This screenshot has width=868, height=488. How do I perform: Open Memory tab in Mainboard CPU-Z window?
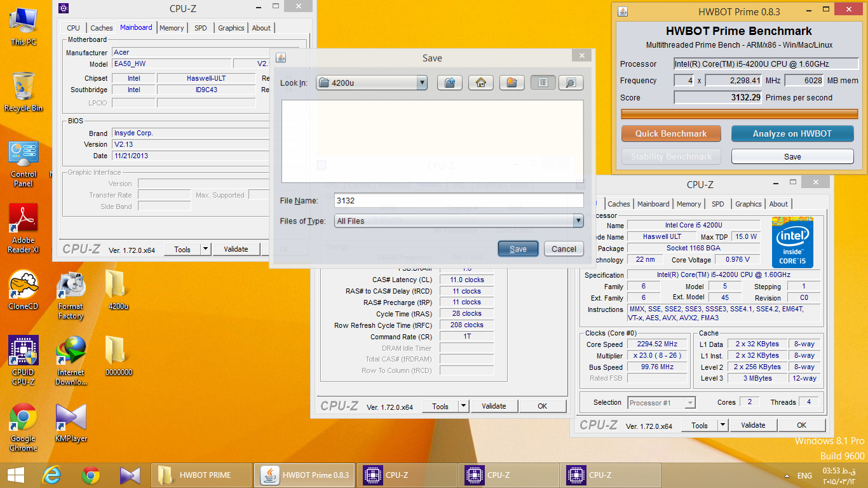172,28
